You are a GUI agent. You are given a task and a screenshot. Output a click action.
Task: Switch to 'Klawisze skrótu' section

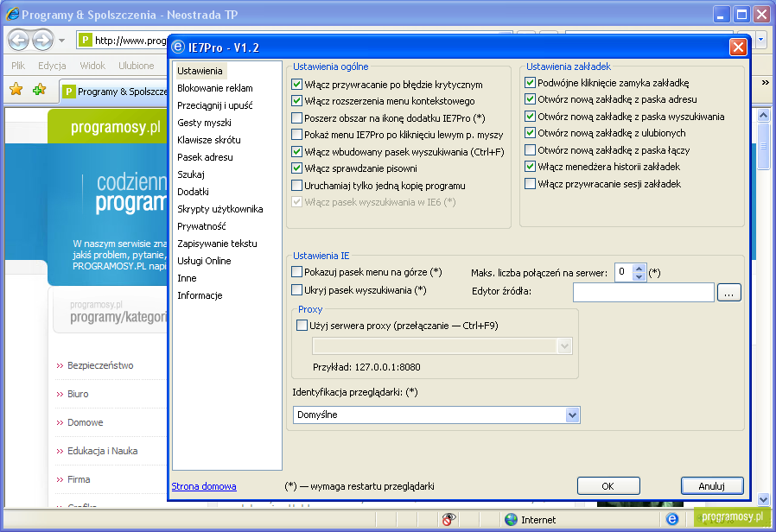click(209, 140)
